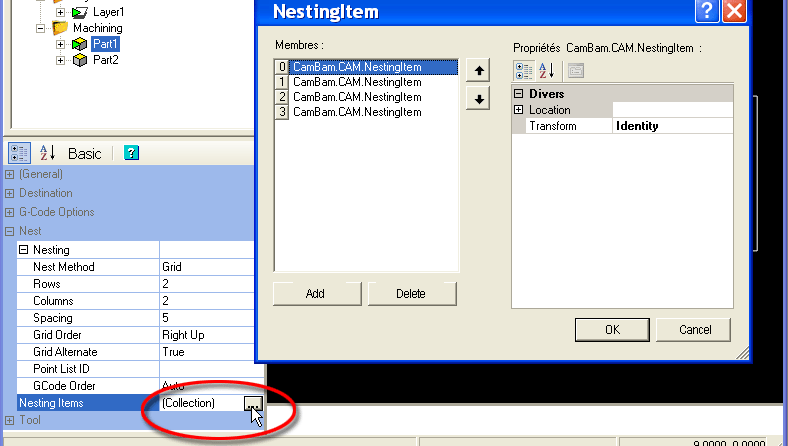Collapse the Divers category
Image resolution: width=788 pixels, height=446 pixels.
coord(519,94)
